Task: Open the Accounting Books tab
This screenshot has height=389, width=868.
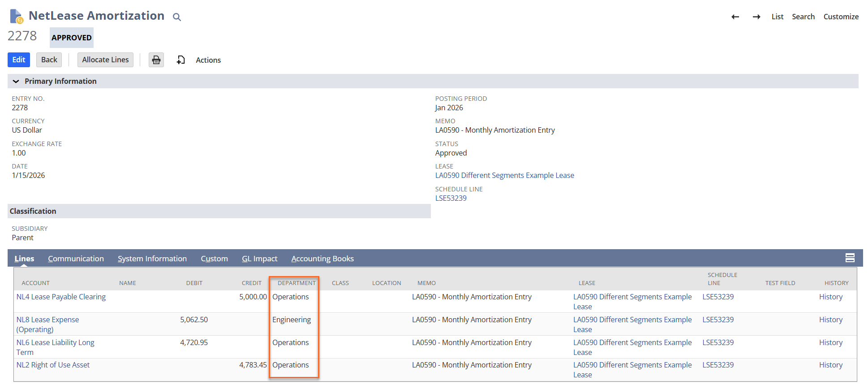Action: click(322, 259)
